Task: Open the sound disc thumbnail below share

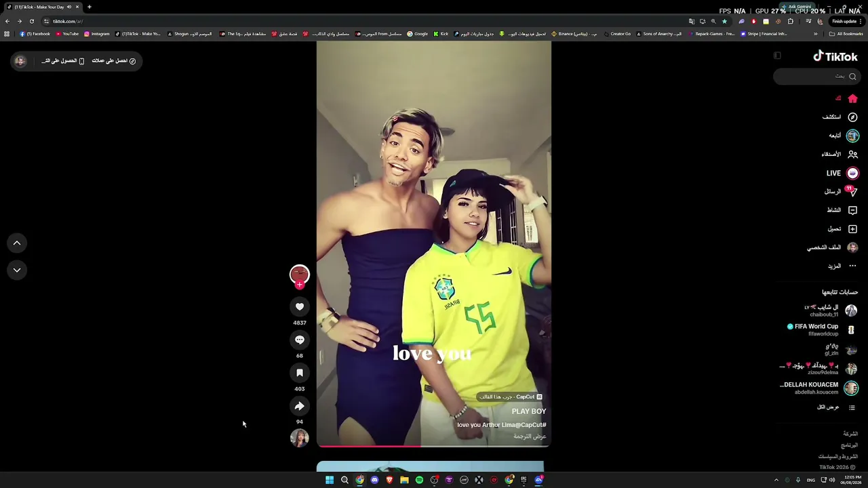Action: [299, 438]
